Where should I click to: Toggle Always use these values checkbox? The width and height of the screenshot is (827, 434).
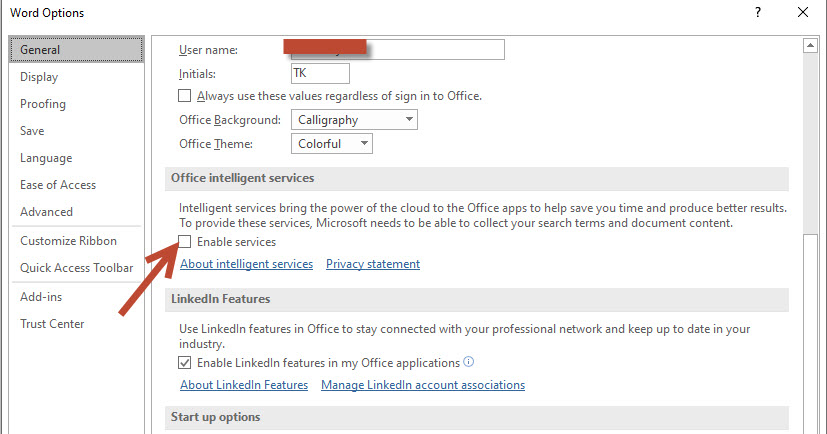coord(184,96)
